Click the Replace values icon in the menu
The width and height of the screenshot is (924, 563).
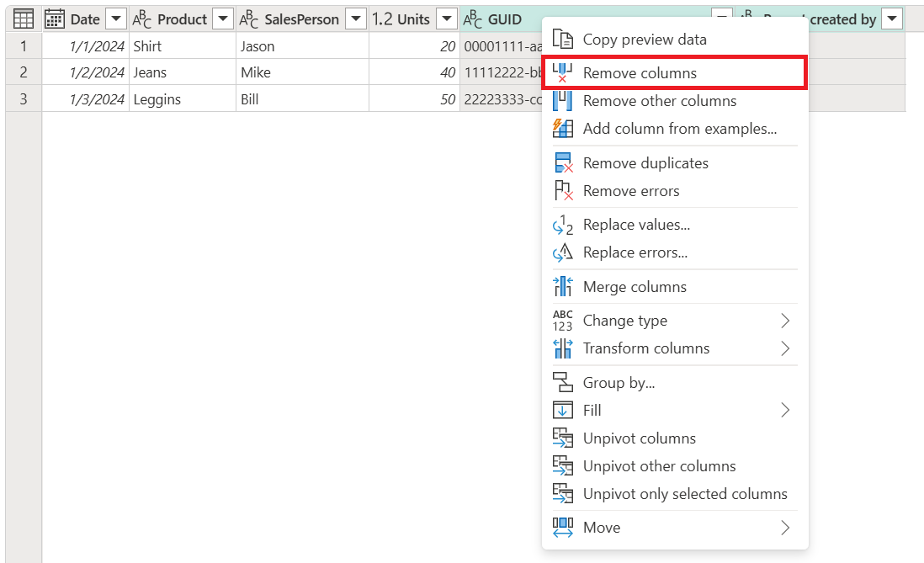tap(562, 224)
